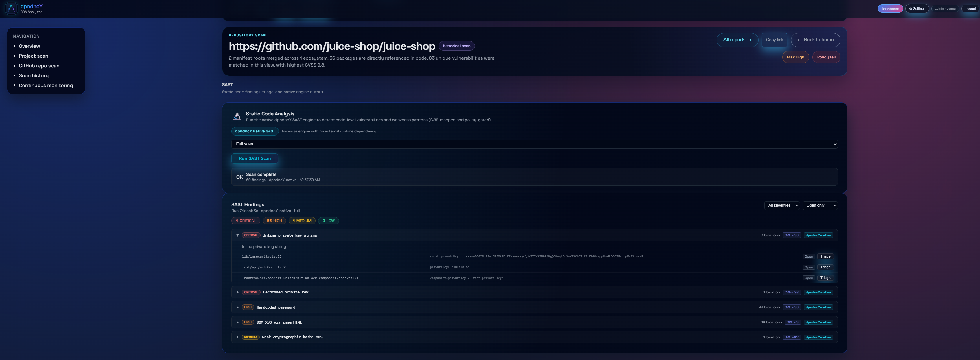This screenshot has width=980, height=360.
Task: Collapse the Inline private key string finding
Action: 237,235
